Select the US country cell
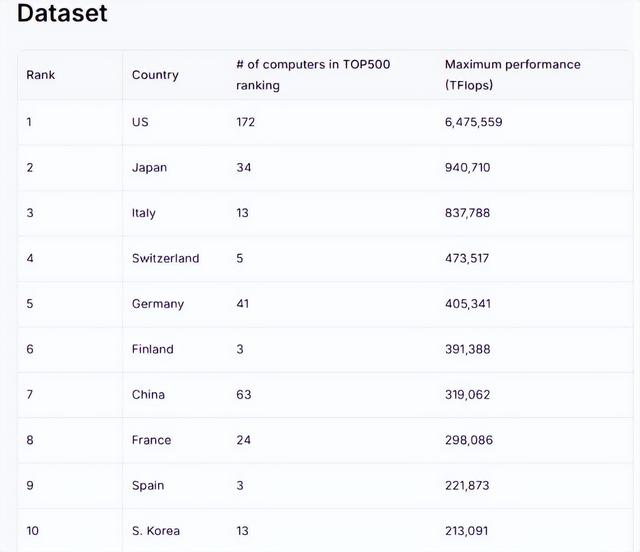This screenshot has width=640, height=552. [x=140, y=122]
